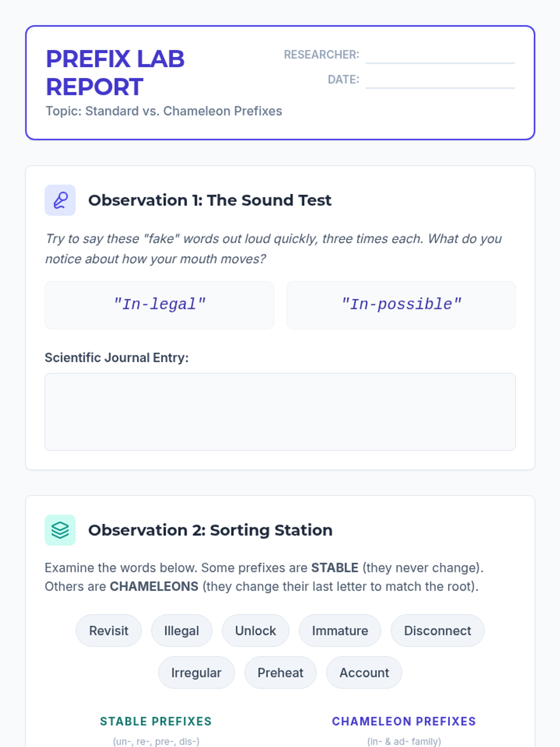Viewport: 560px width, 747px height.
Task: Pick the Revisit word chip
Action: tap(109, 631)
